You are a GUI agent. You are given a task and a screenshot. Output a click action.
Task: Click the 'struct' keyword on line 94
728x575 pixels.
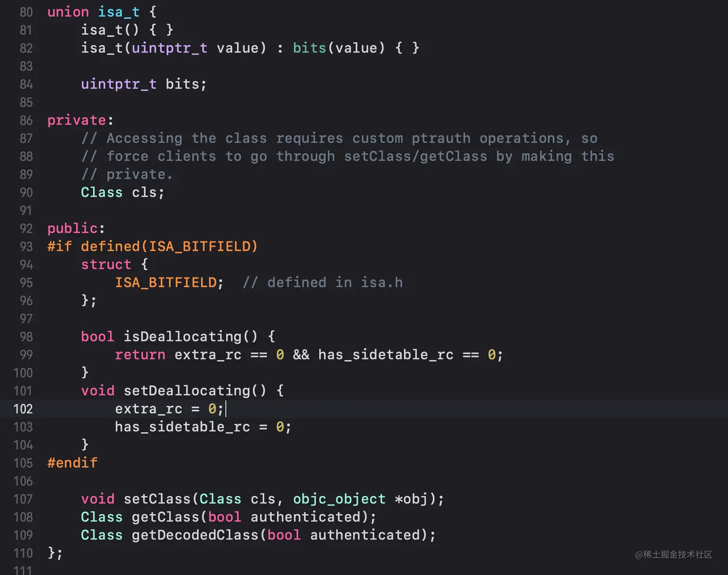click(x=106, y=264)
